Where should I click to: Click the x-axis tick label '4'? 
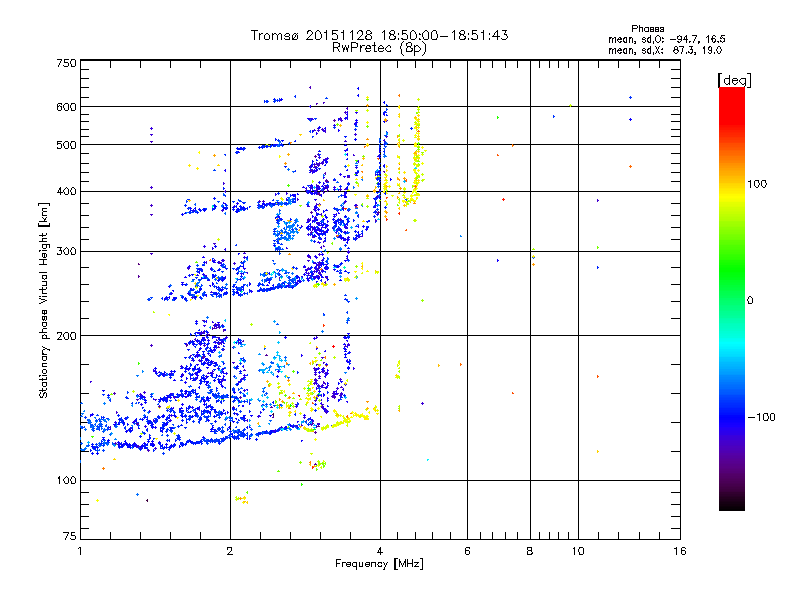coord(380,551)
